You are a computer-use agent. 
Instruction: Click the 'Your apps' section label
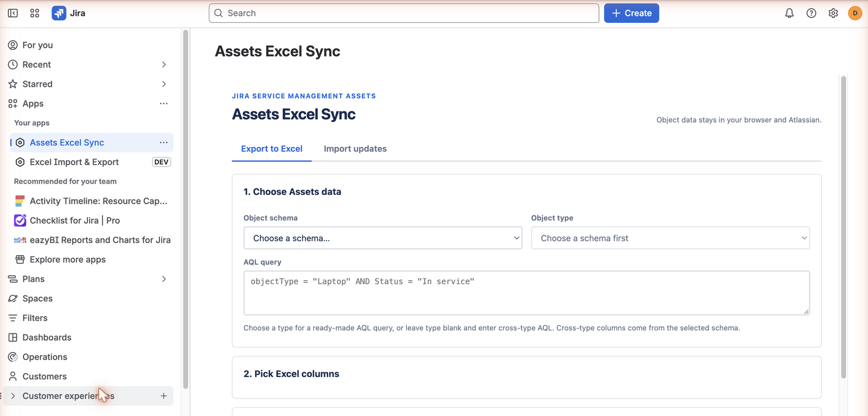click(x=31, y=123)
